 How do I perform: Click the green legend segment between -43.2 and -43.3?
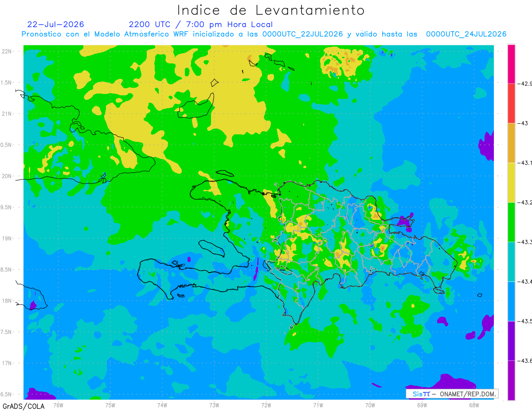[511, 222]
